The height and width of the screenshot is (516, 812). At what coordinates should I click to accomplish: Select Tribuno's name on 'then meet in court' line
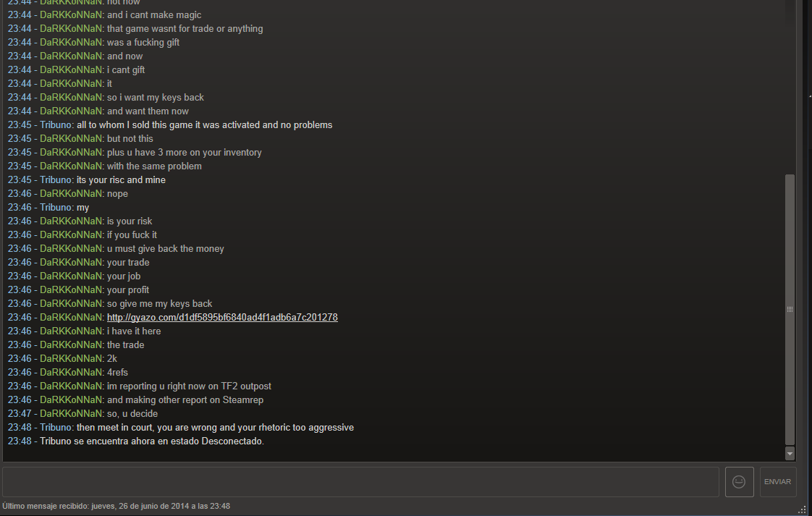pos(56,428)
